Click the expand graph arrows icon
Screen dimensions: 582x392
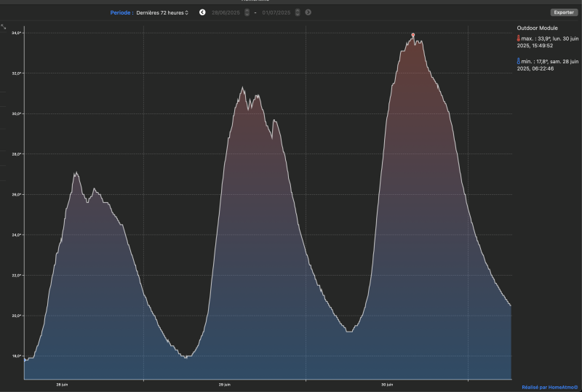point(4,27)
